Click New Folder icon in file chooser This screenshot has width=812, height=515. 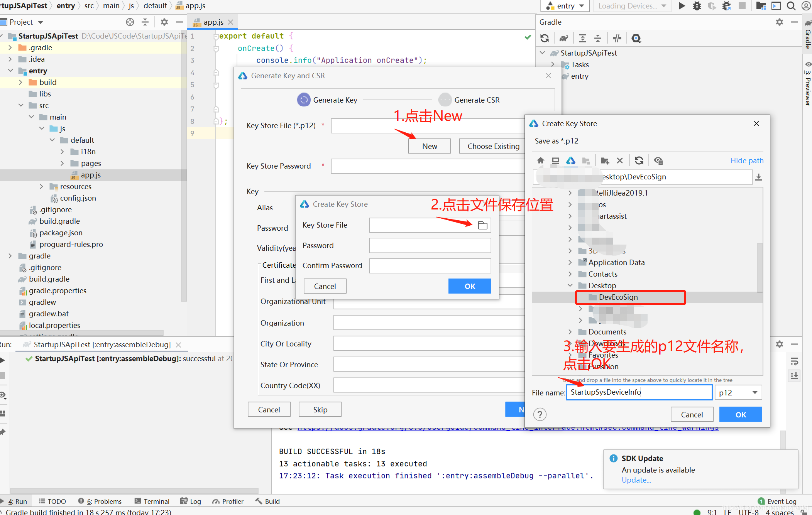(x=605, y=161)
